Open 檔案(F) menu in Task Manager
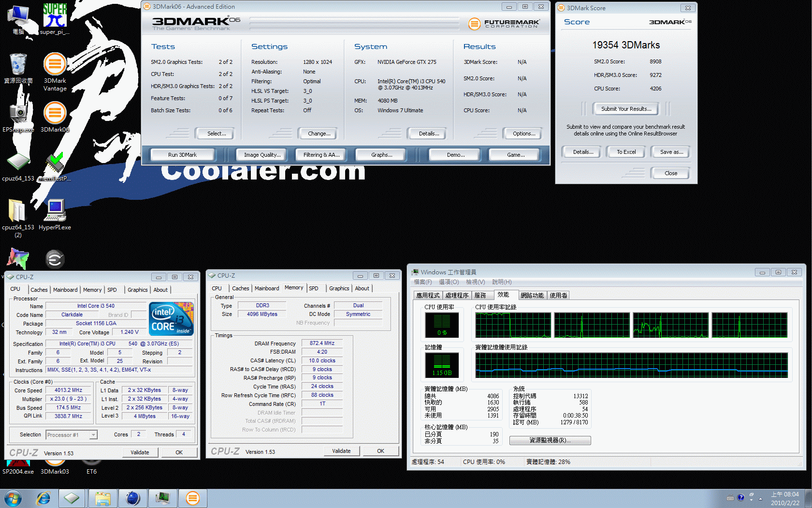 [x=423, y=282]
